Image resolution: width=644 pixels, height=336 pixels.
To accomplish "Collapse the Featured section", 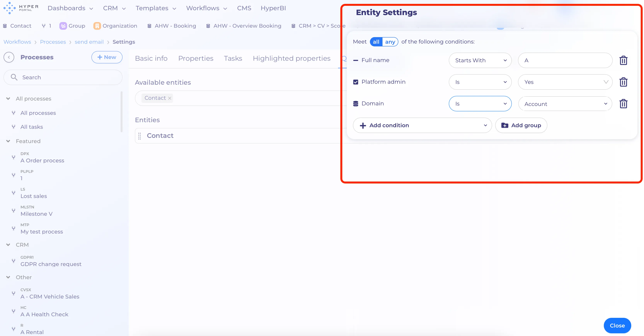I will tap(8, 141).
